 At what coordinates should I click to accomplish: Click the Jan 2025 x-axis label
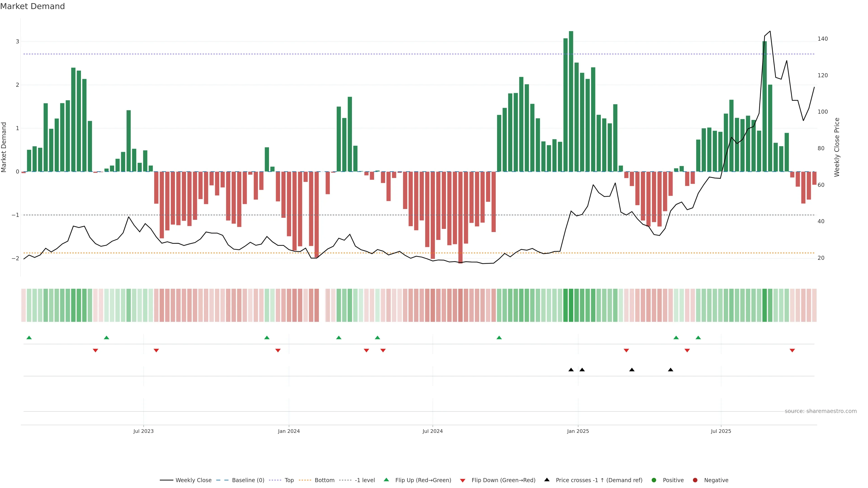578,431
